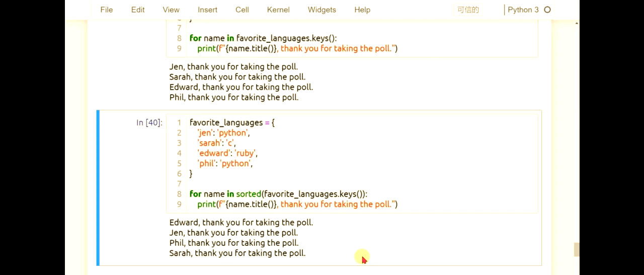The image size is (644, 275).
Task: Open the Insert menu
Action: (x=208, y=10)
